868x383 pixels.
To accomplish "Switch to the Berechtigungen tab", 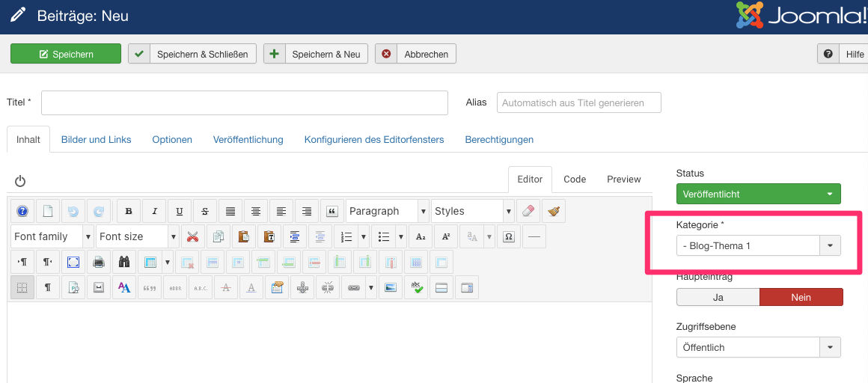I will pos(499,139).
